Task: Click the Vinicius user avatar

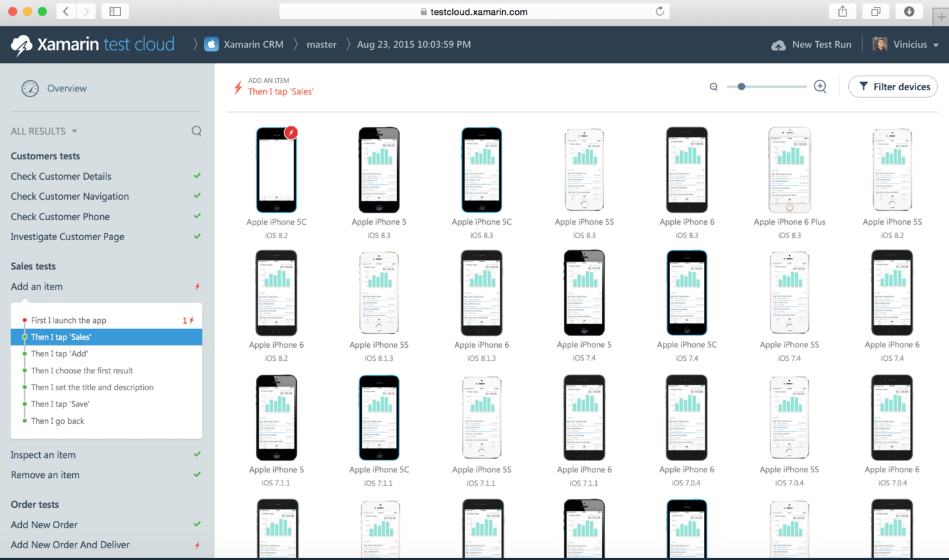Action: (x=880, y=44)
